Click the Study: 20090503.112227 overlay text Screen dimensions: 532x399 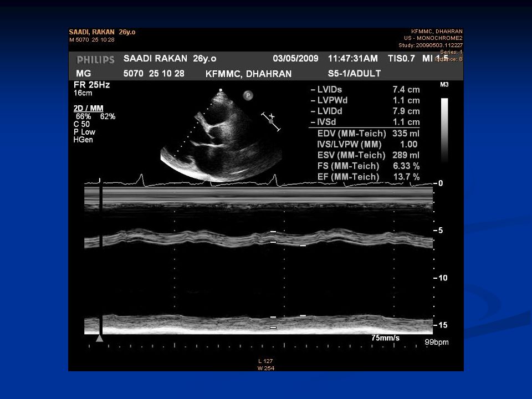[431, 45]
